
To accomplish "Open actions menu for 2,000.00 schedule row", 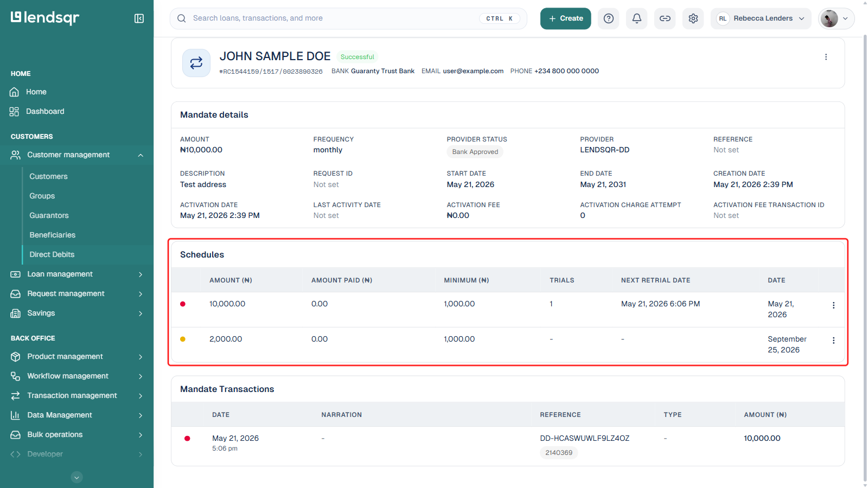I will click(x=833, y=341).
